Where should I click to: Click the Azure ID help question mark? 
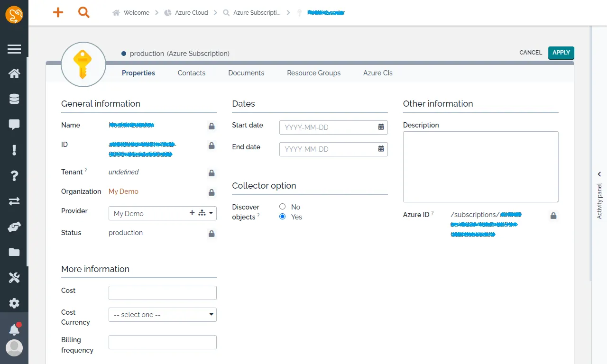(432, 213)
